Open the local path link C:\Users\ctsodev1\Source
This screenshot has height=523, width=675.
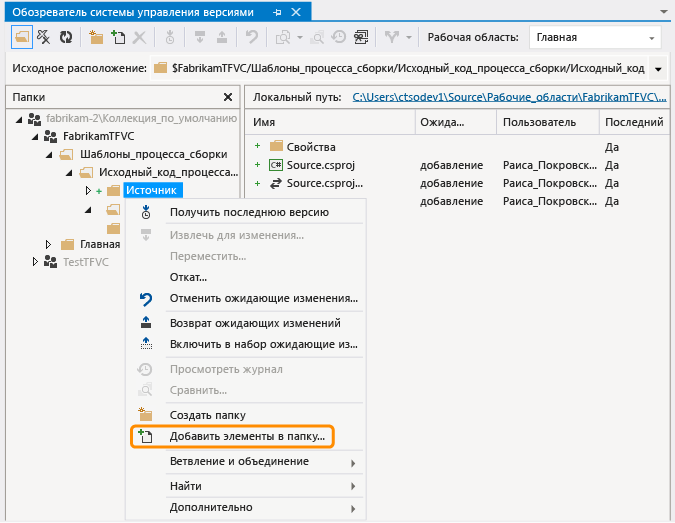509,97
